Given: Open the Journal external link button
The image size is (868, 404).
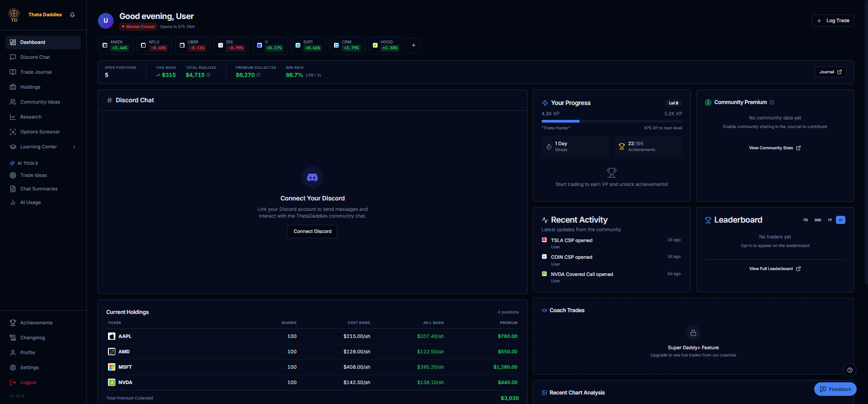Looking at the screenshot, I should 830,72.
